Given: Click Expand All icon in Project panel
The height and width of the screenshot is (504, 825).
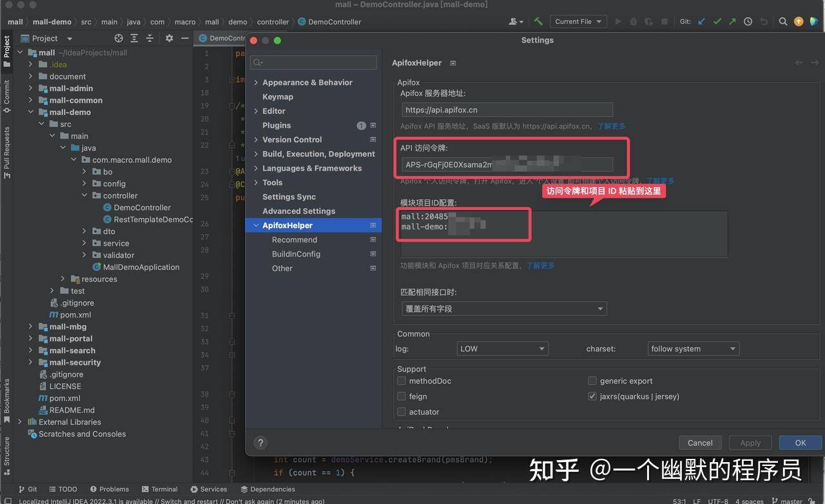Looking at the screenshot, I should click(x=134, y=38).
